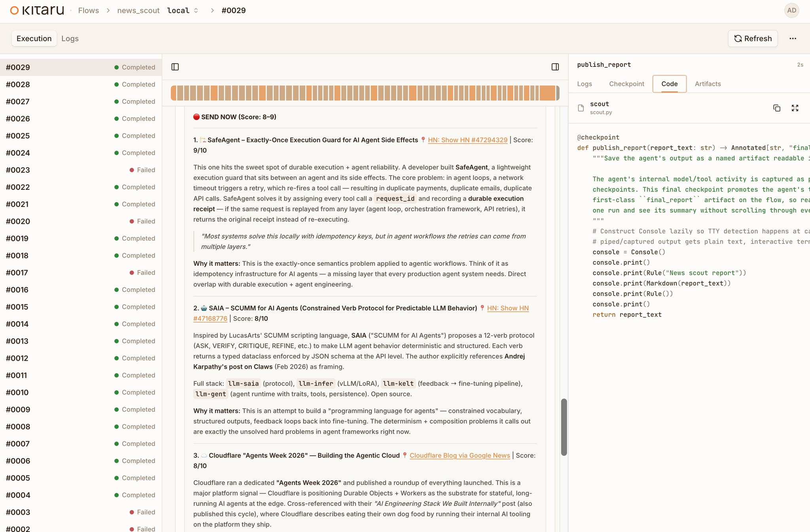Image resolution: width=810 pixels, height=532 pixels.
Task: Open the news_scout breadcrumb
Action: click(138, 11)
